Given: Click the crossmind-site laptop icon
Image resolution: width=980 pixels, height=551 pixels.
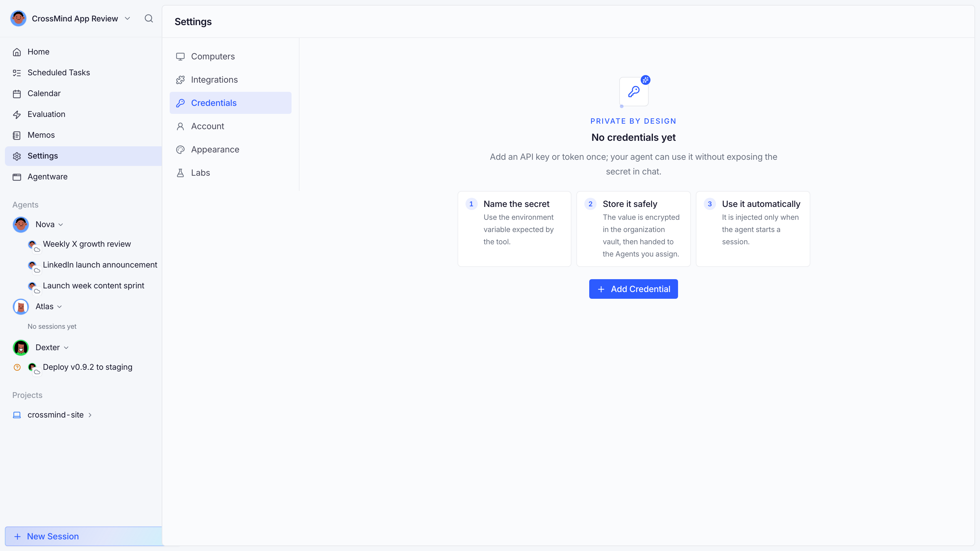Looking at the screenshot, I should (x=17, y=415).
